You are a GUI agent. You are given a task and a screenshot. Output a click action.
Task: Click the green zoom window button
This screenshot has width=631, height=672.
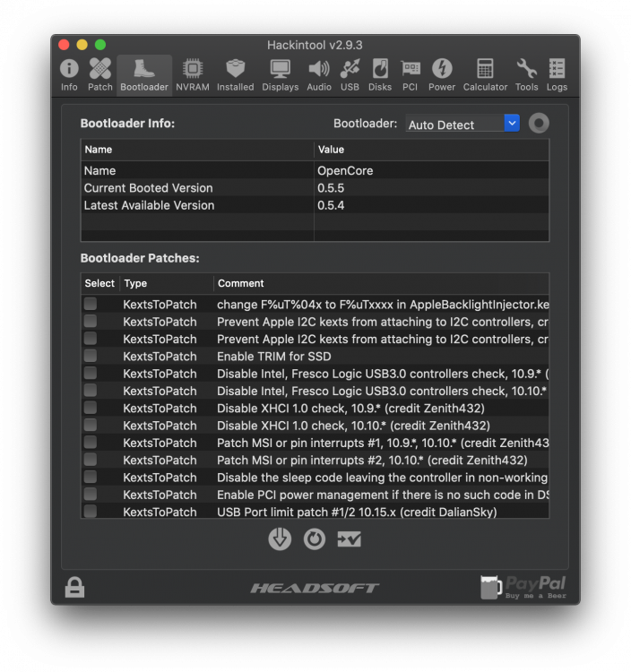tap(100, 45)
